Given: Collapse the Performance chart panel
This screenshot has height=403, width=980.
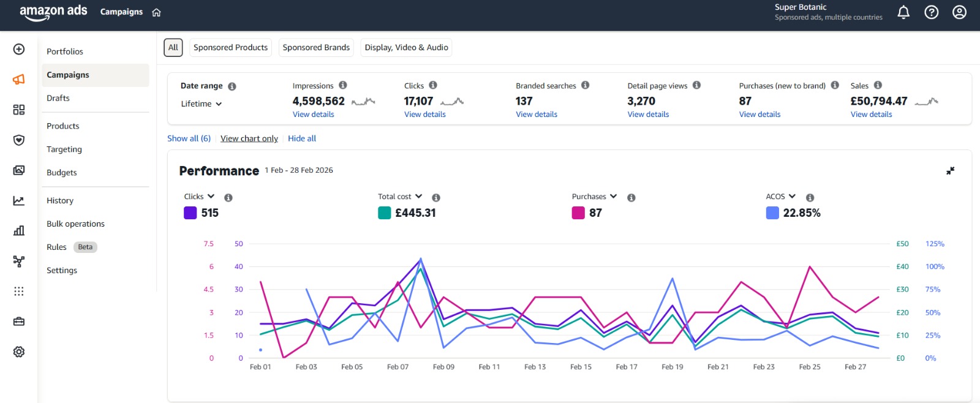Looking at the screenshot, I should 950,171.
